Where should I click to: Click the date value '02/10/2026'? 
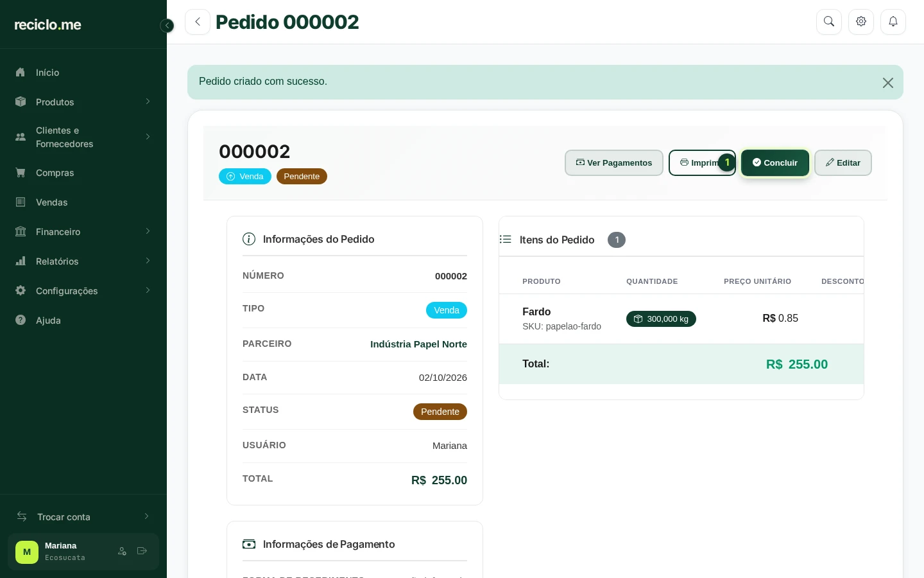pyautogui.click(x=443, y=378)
